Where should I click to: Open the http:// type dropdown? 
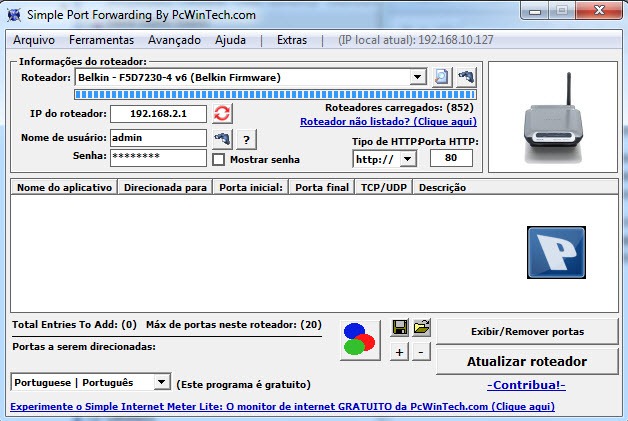click(x=408, y=159)
